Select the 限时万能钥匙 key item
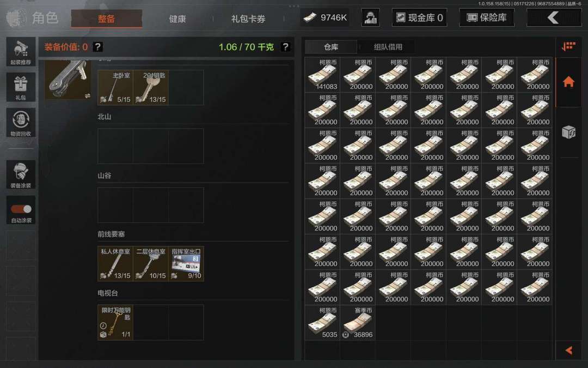Viewport: 588px width, 368px height. (115, 322)
